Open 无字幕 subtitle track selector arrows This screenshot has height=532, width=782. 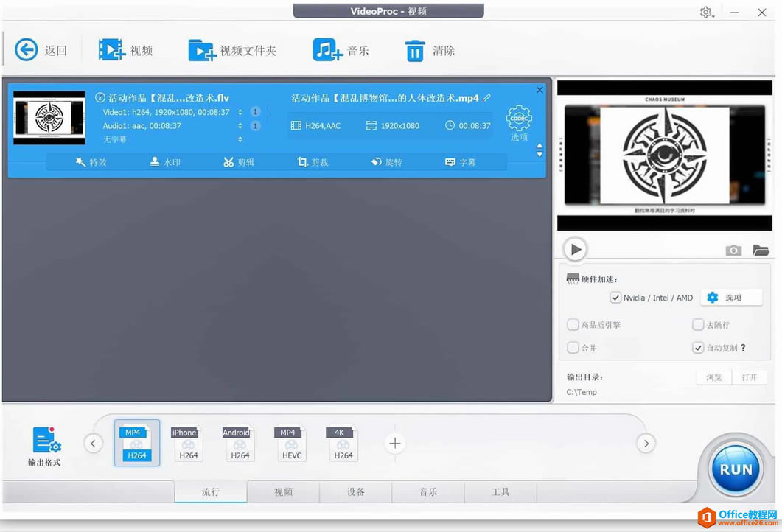click(x=240, y=139)
